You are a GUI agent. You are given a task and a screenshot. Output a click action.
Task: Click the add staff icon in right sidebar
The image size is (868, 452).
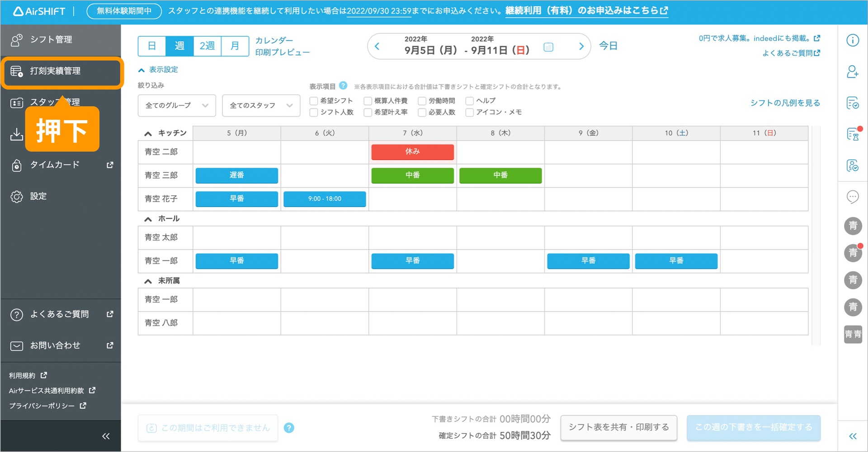pyautogui.click(x=852, y=72)
